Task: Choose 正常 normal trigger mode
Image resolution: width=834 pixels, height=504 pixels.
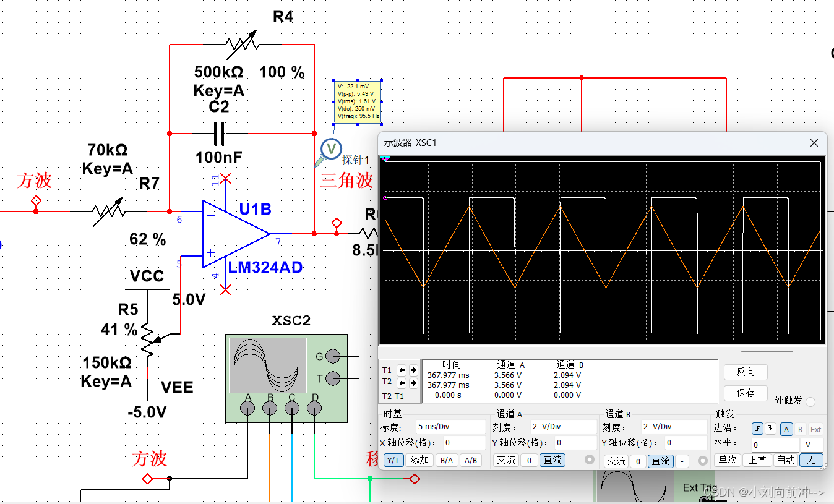Action: 757,459
